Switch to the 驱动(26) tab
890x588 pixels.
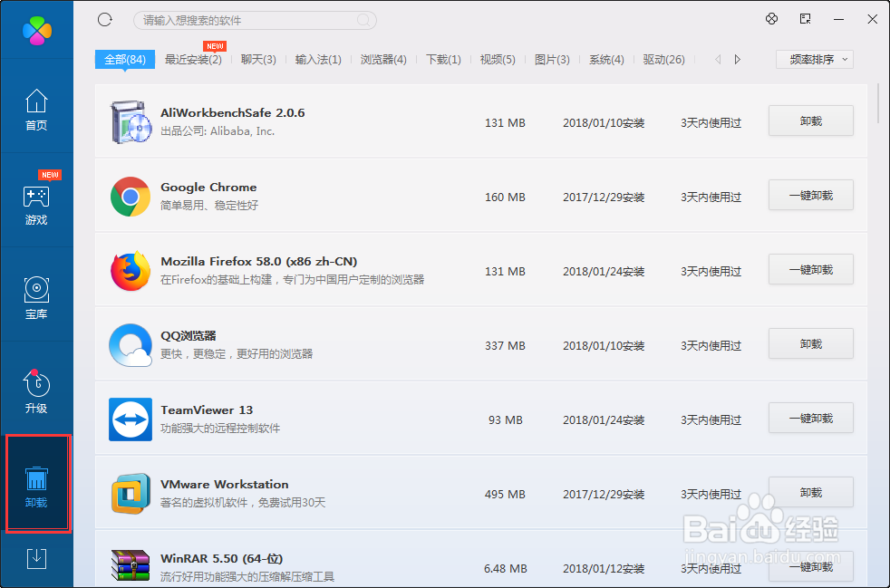coord(664,59)
